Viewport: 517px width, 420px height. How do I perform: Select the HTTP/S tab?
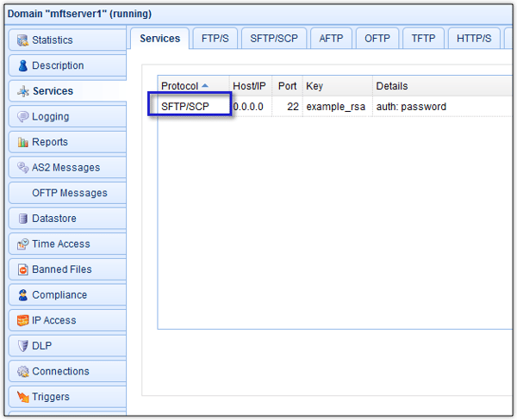coord(474,39)
